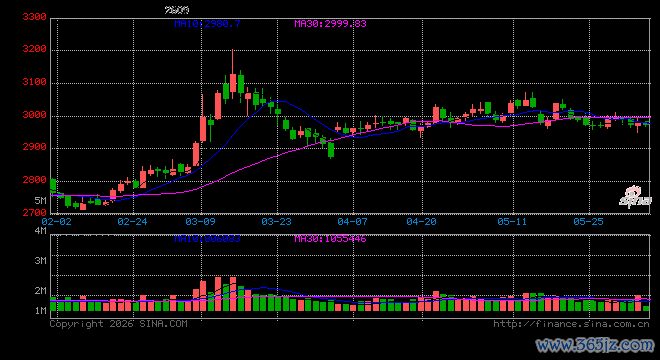The height and width of the screenshot is (360, 660).
Task: Click the 1M volume axis label
Action: (x=40, y=311)
